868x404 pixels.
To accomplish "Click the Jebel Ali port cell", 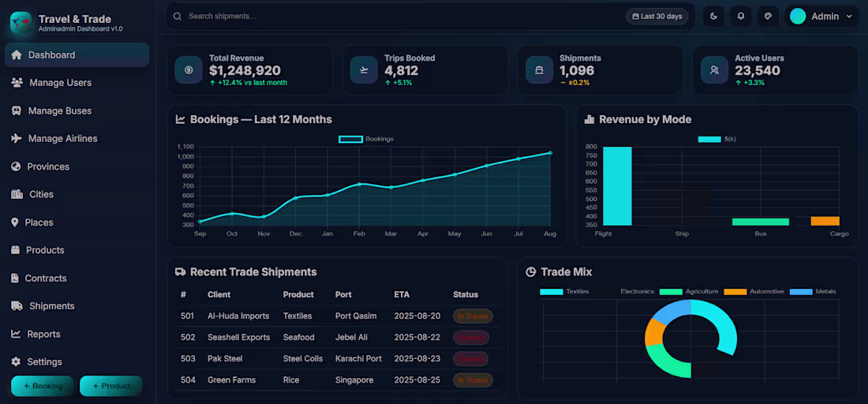I will click(351, 338).
